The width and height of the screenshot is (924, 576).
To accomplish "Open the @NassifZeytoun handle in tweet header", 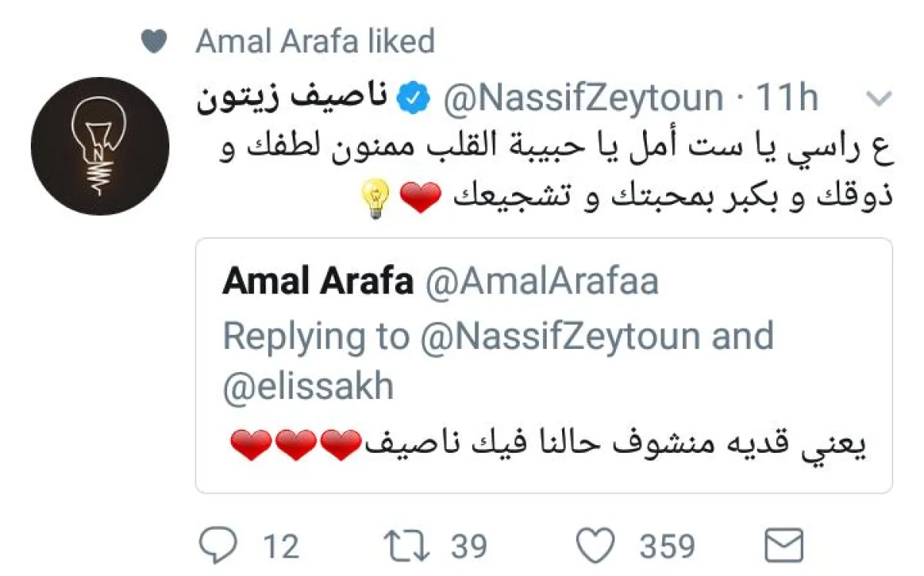I will pos(582,99).
